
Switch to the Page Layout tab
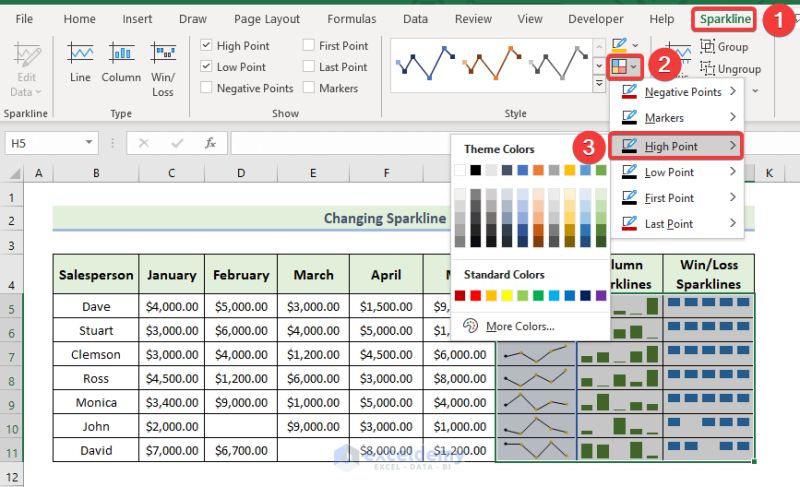click(267, 19)
